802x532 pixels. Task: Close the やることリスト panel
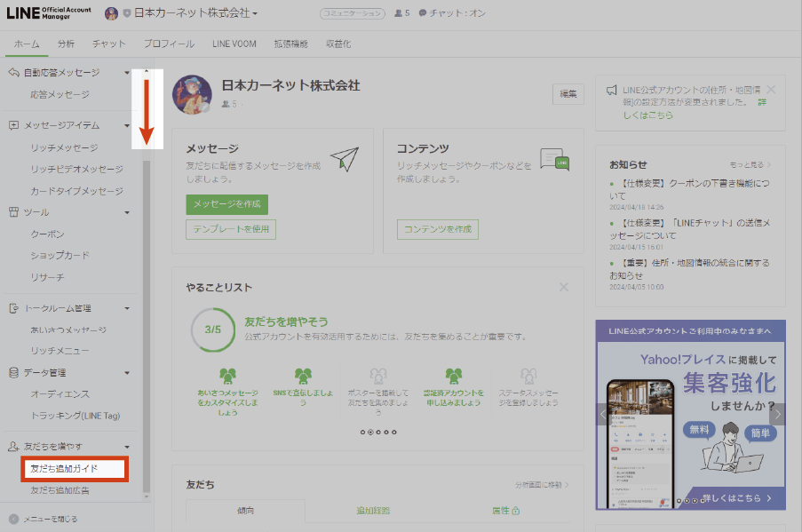pyautogui.click(x=564, y=288)
